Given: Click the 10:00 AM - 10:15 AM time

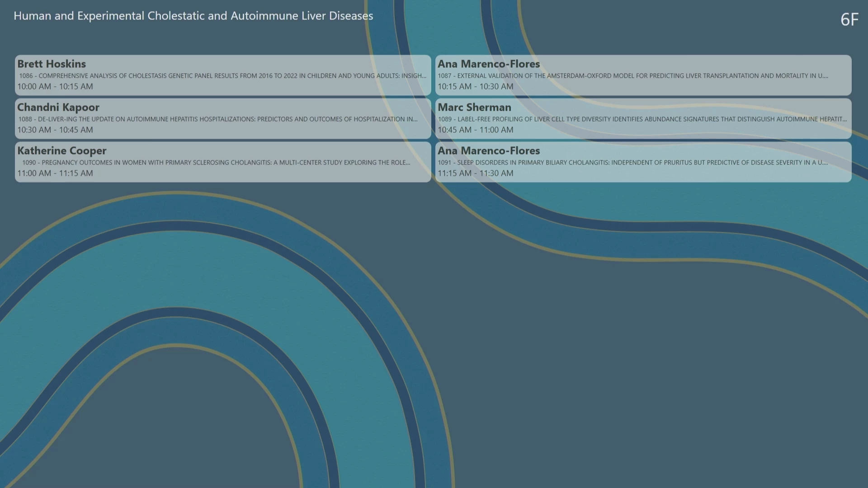Looking at the screenshot, I should pos(55,87).
